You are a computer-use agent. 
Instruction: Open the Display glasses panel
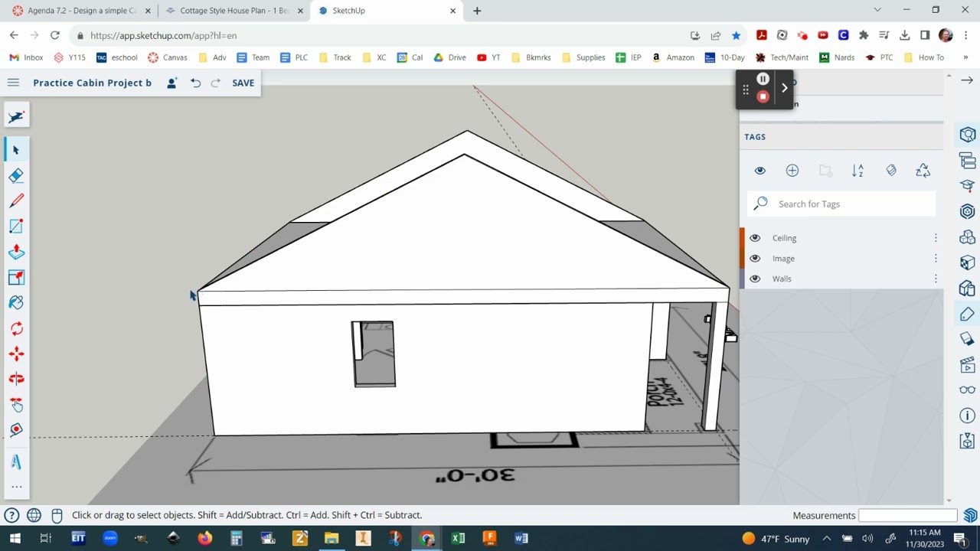[968, 390]
